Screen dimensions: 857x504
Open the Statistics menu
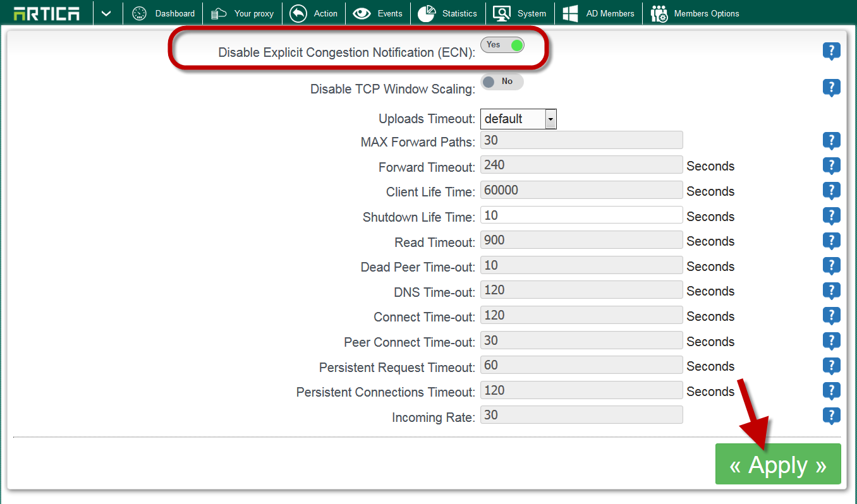click(x=459, y=13)
